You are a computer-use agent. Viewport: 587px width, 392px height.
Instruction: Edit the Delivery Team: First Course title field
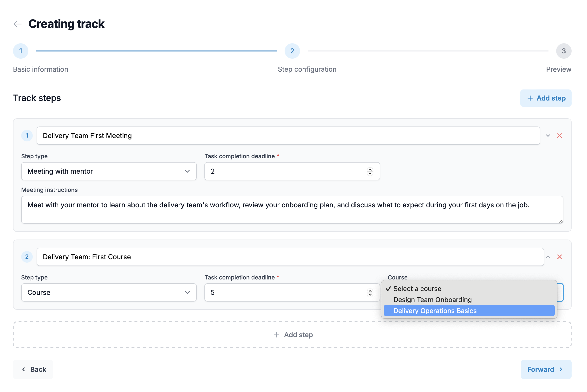(290, 257)
